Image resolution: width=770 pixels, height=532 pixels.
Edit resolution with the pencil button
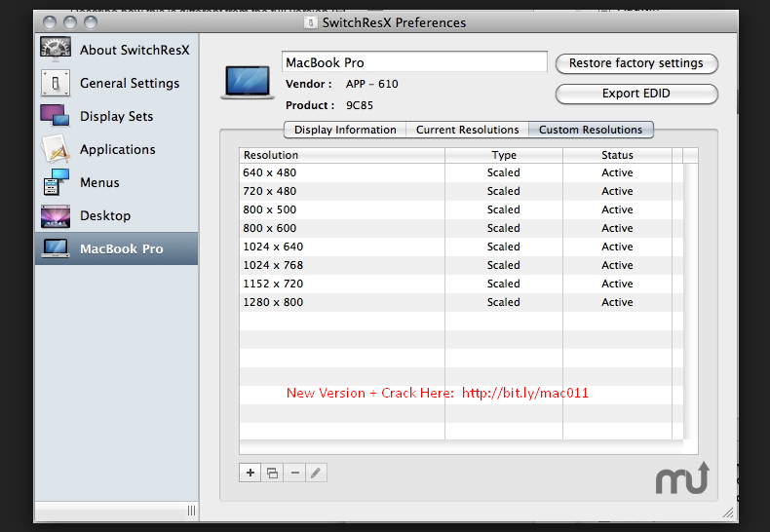(316, 473)
